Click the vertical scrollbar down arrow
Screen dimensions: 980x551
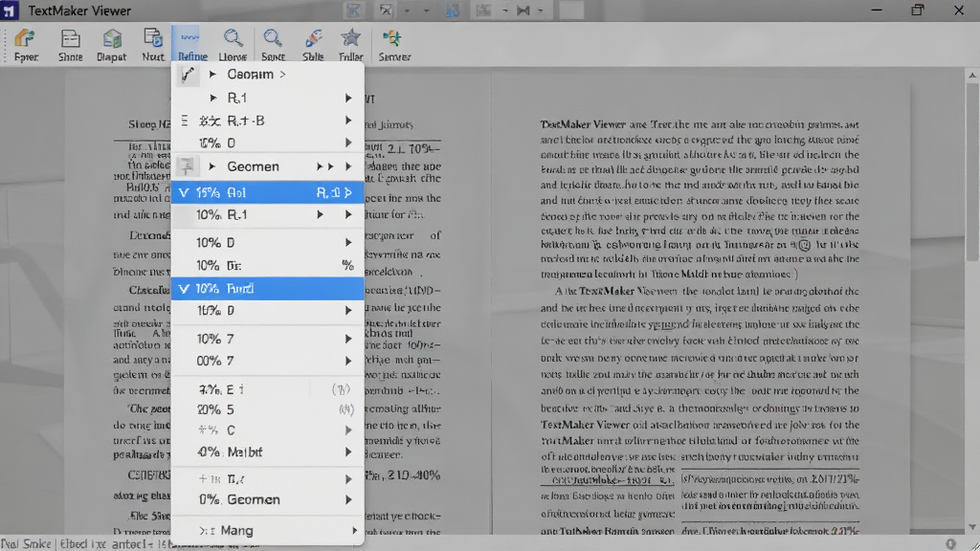(x=972, y=527)
